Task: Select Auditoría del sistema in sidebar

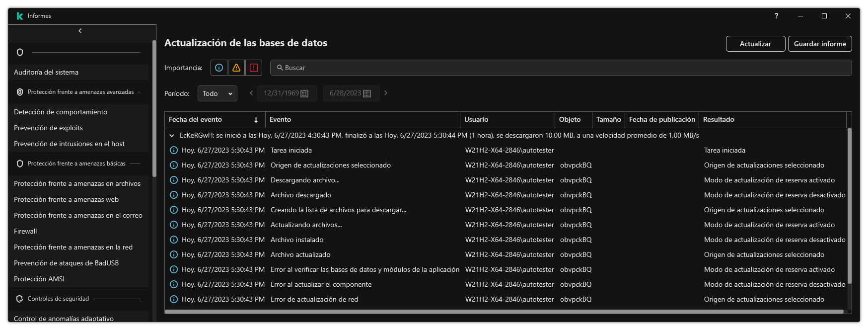Action: coord(46,72)
